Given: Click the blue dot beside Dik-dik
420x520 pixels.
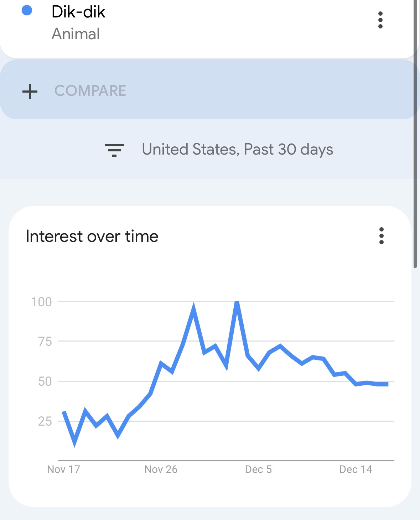Looking at the screenshot, I should 27,11.
